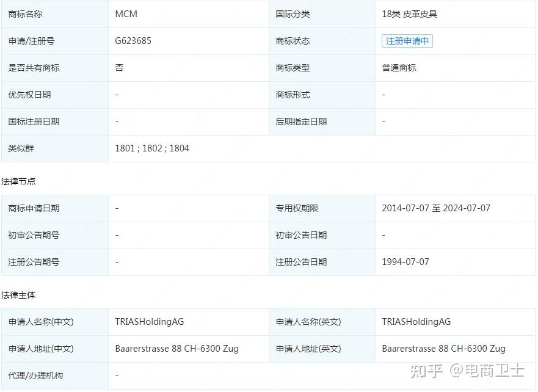Click the 申请人地址(中文) label cell
This screenshot has width=538, height=392.
pyautogui.click(x=55, y=349)
